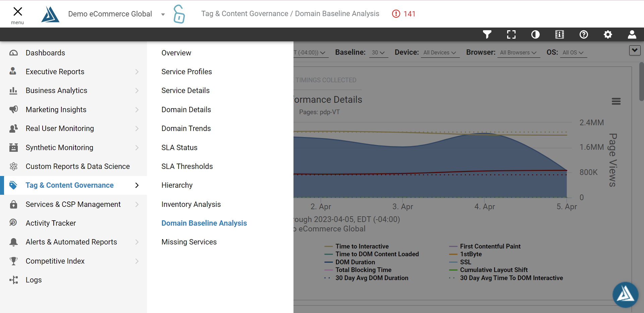Open the Baseline 30 dropdown
644x313 pixels.
pos(379,52)
